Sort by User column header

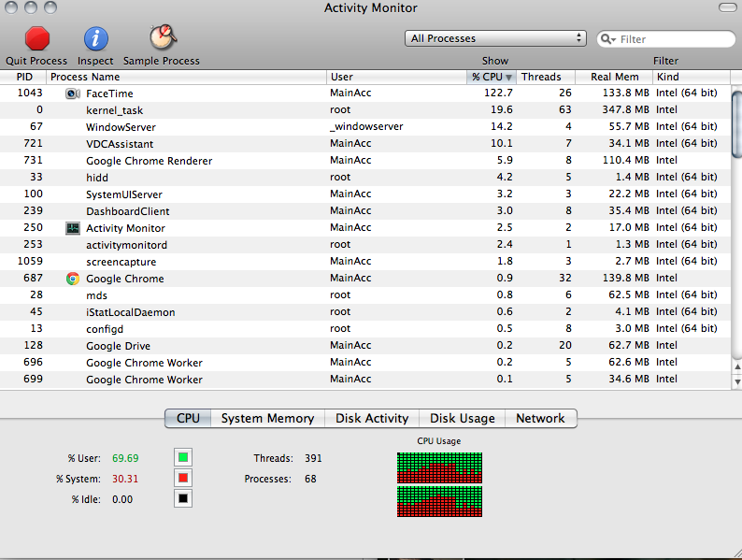pos(396,77)
